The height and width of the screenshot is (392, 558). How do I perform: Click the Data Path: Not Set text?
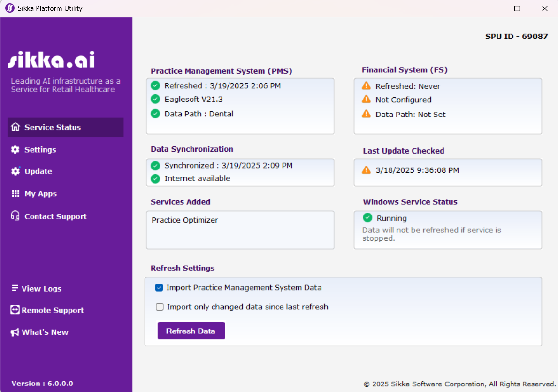410,114
